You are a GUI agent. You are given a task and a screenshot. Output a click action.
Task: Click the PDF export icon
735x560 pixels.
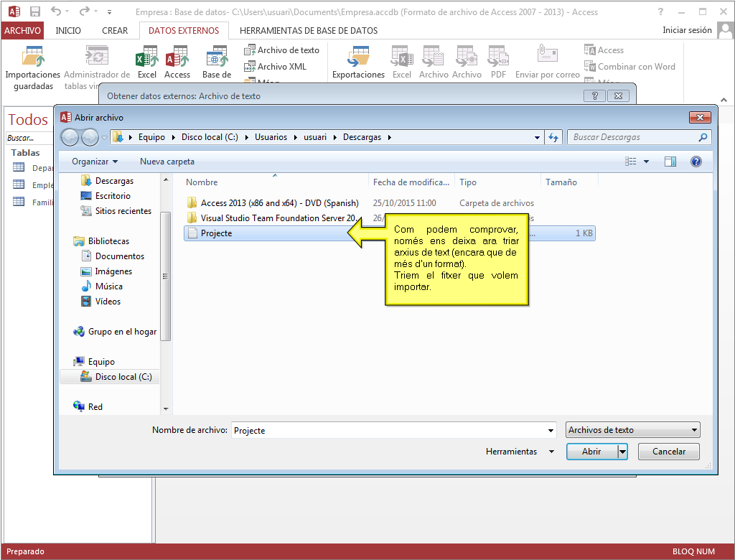tap(498, 62)
